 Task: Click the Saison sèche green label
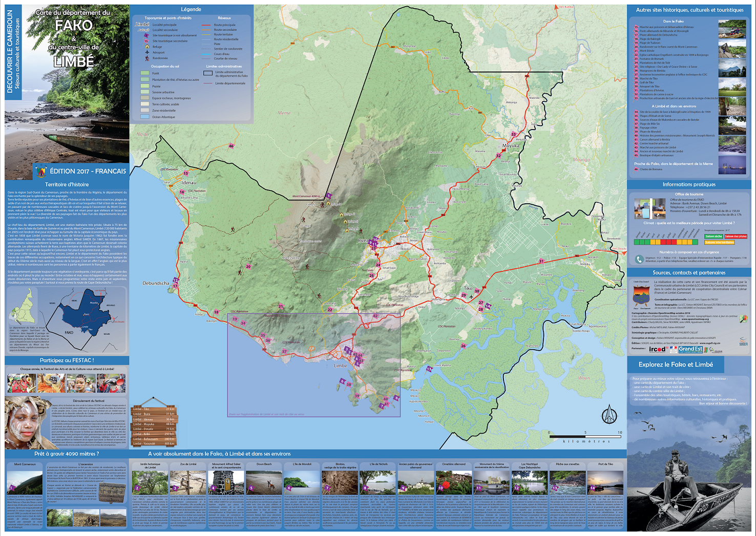click(x=713, y=237)
